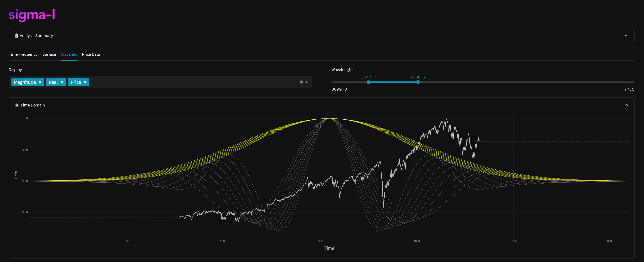Clear all Display selections icon
This screenshot has height=262, width=644.
[x=302, y=82]
